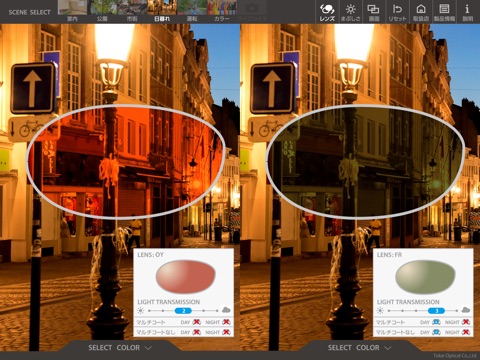Click the FR lens preview swatch
Screen dimensions: 480x360
(425, 277)
